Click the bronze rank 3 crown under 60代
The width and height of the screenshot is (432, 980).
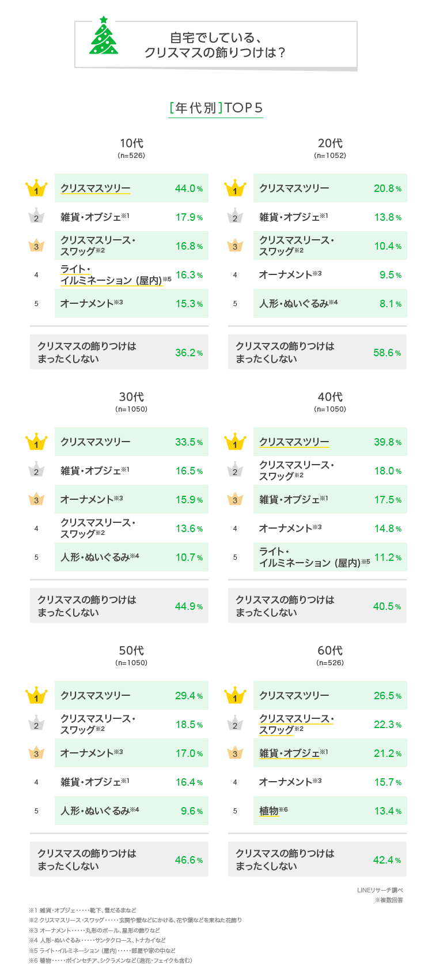(235, 753)
